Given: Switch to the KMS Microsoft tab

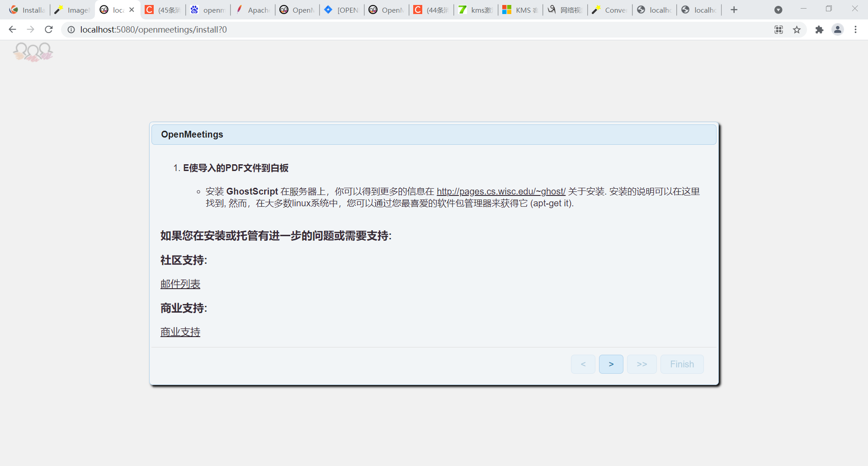Looking at the screenshot, I should click(x=521, y=10).
